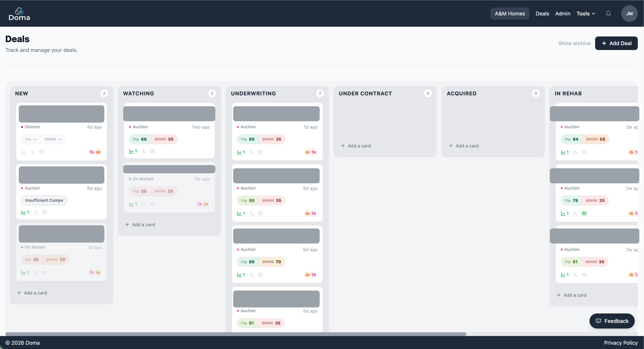This screenshot has height=349, width=644.
Task: Click the Flip 90 score pill
Action: click(x=247, y=200)
